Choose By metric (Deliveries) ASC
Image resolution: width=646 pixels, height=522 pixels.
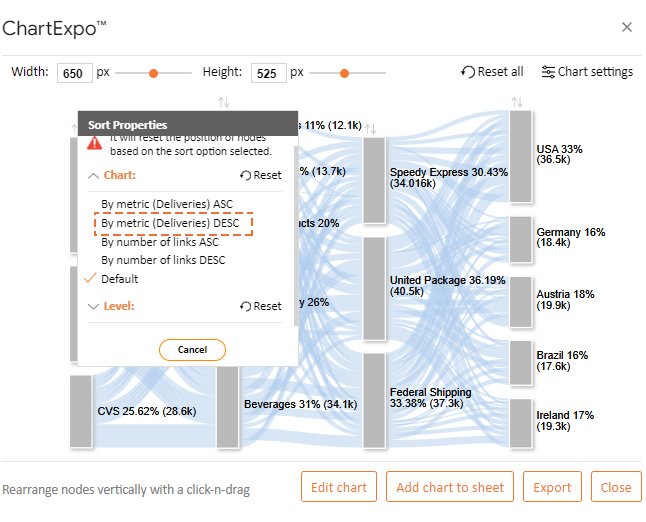coord(167,204)
